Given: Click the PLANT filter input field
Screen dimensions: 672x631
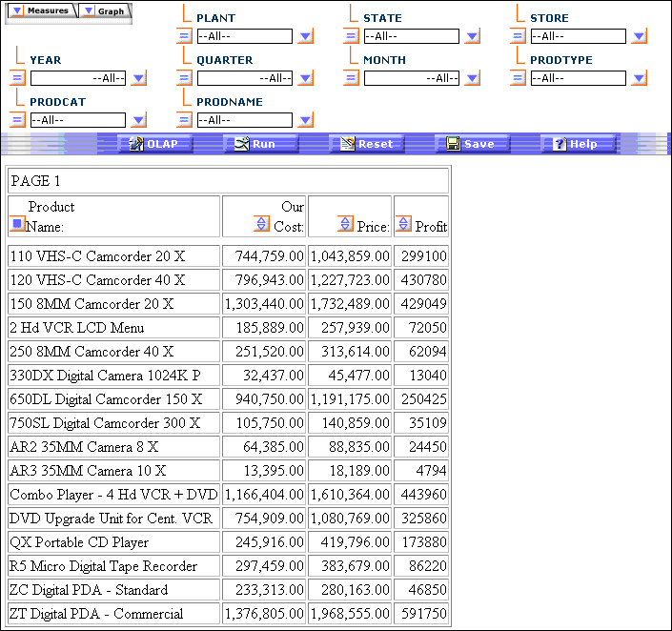Looking at the screenshot, I should click(244, 36).
